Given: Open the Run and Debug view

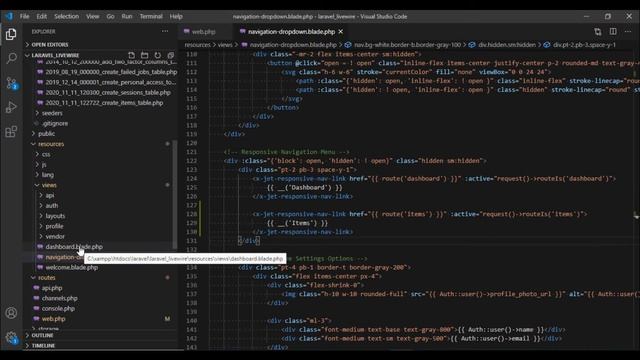Looking at the screenshot, I should click(11, 107).
